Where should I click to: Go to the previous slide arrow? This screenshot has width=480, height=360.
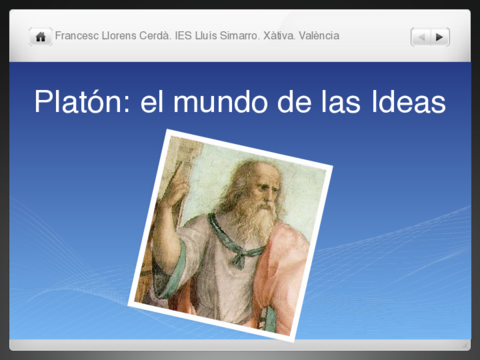point(421,37)
